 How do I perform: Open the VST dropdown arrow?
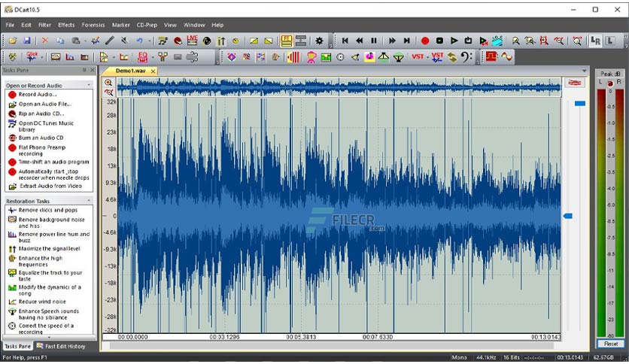(x=427, y=57)
